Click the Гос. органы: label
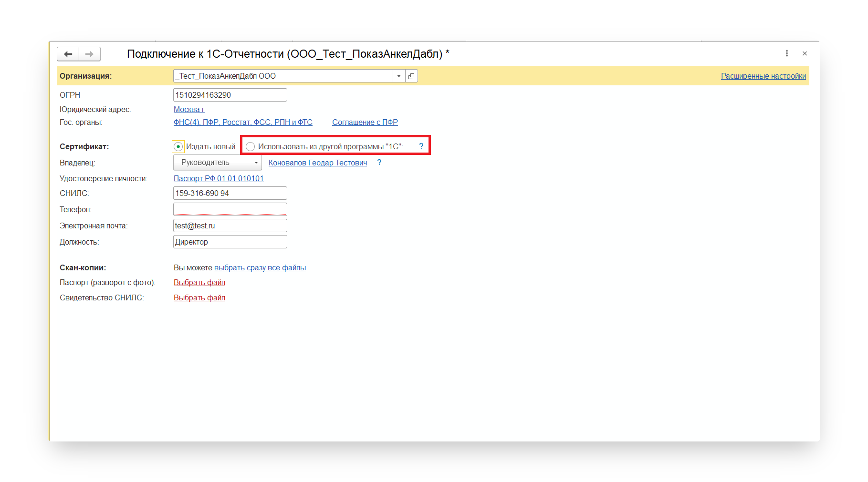 tap(81, 123)
